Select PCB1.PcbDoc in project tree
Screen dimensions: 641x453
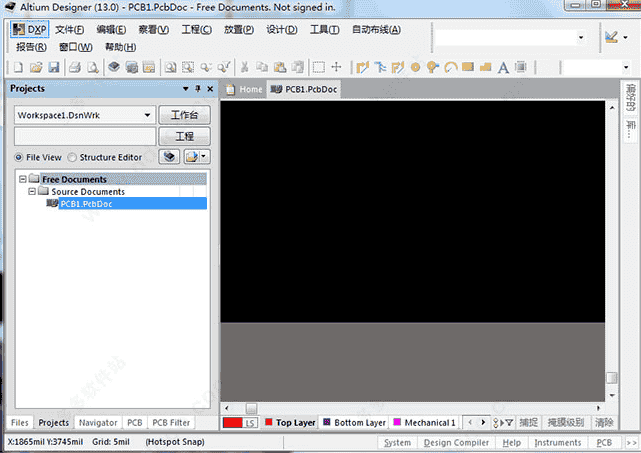(86, 203)
